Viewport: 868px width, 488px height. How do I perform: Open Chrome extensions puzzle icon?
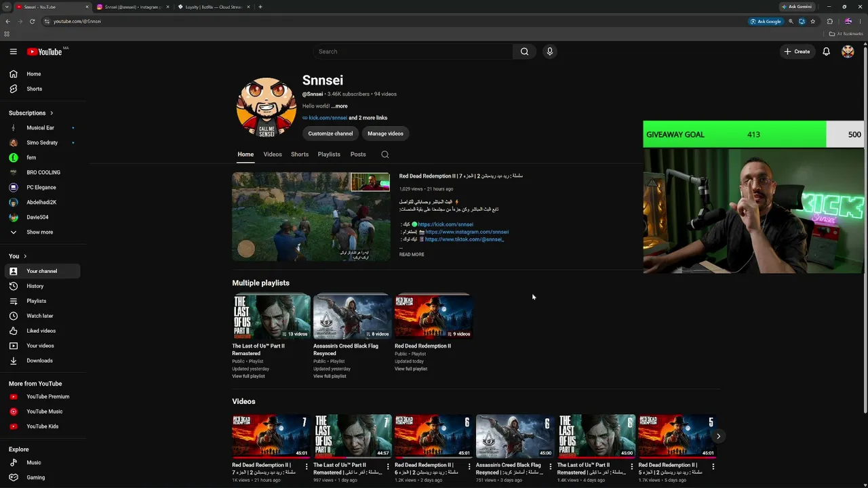tap(829, 21)
